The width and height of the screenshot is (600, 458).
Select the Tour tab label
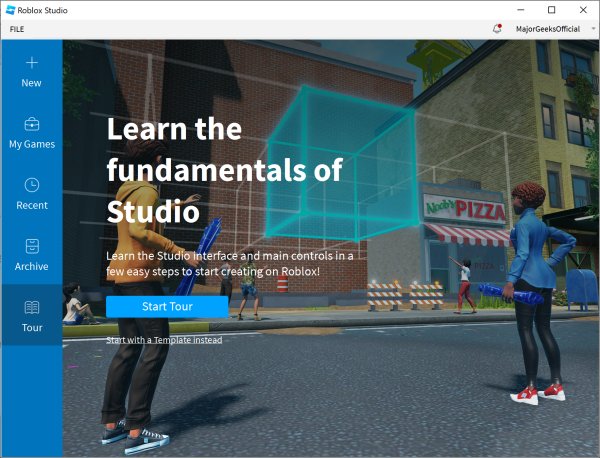32,328
